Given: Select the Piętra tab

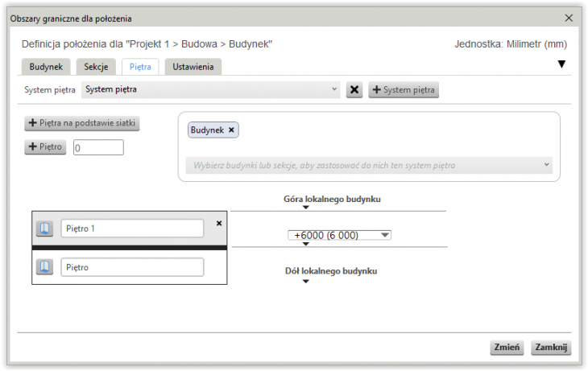Looking at the screenshot, I should tap(140, 67).
